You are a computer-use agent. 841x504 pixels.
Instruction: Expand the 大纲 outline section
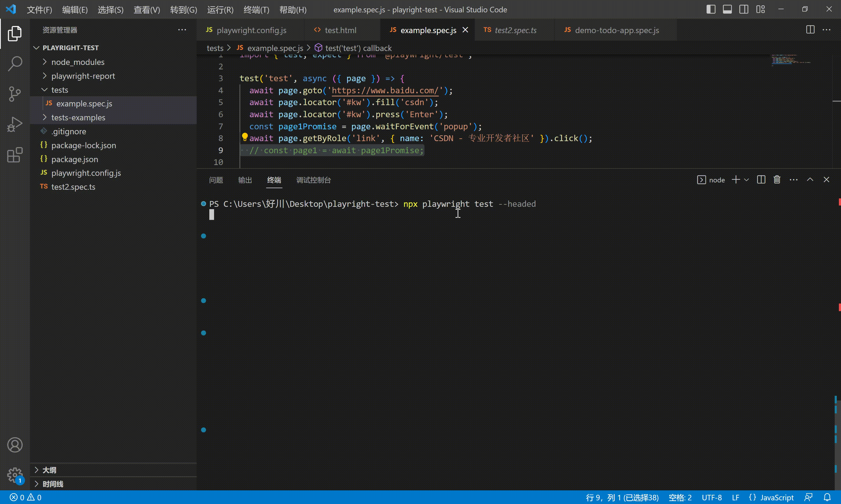pyautogui.click(x=49, y=470)
